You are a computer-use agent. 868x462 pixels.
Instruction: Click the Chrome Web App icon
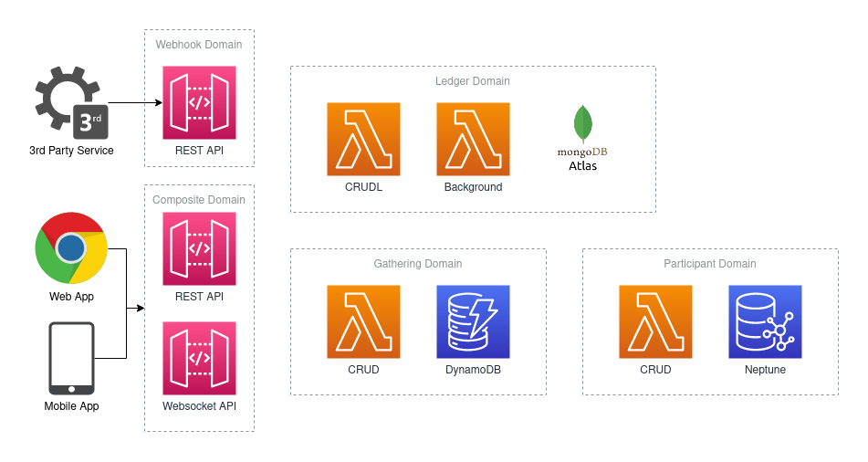[x=71, y=248]
